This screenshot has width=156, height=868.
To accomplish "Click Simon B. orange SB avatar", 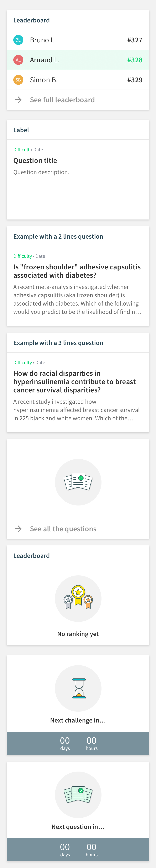I will 18,80.
